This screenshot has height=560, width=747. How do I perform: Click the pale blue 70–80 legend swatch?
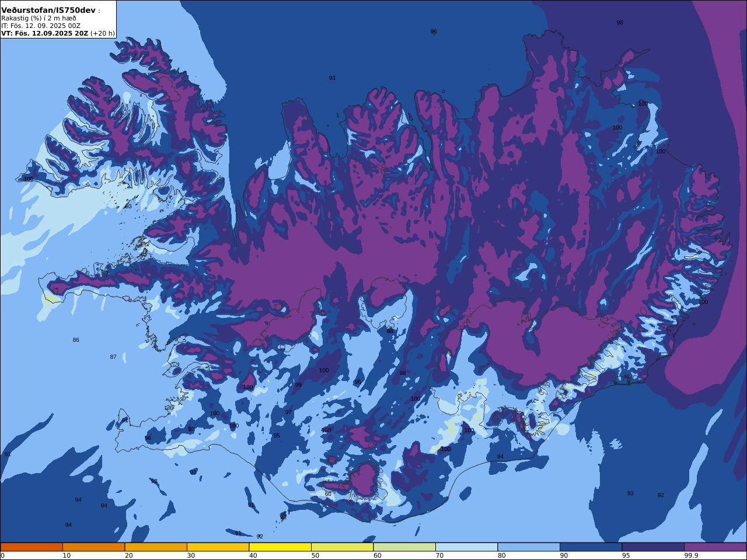[466, 547]
